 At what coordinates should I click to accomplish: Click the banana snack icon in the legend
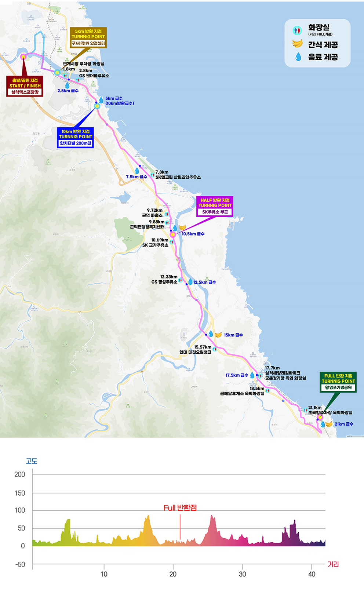[x=298, y=44]
